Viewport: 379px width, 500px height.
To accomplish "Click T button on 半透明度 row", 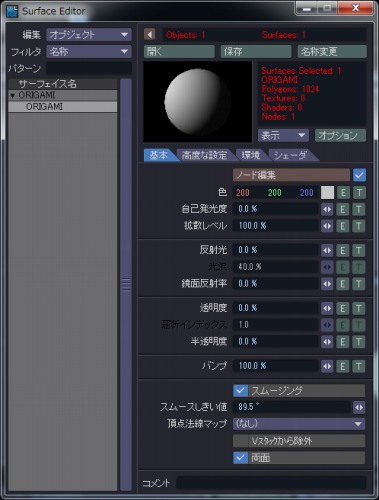I will point(359,342).
